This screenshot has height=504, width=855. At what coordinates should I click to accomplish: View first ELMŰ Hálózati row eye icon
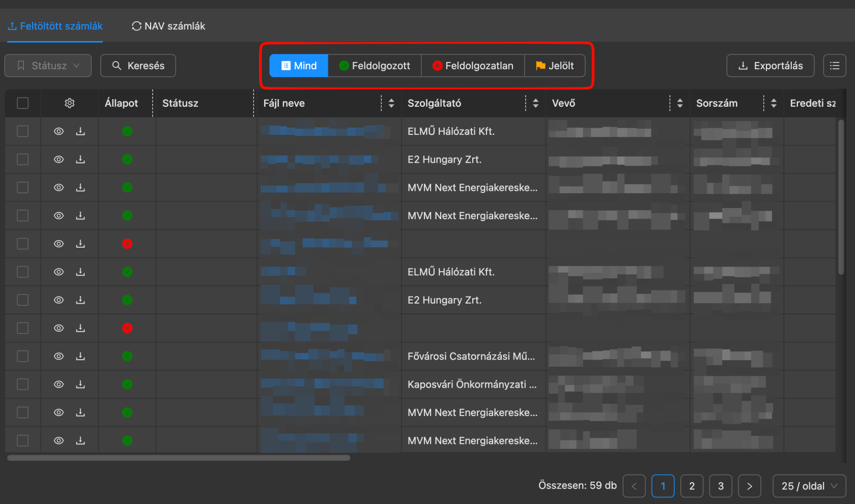[59, 131]
